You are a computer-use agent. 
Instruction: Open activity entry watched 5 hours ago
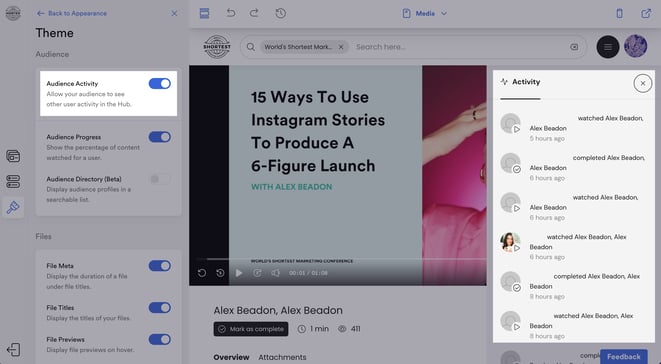click(573, 128)
